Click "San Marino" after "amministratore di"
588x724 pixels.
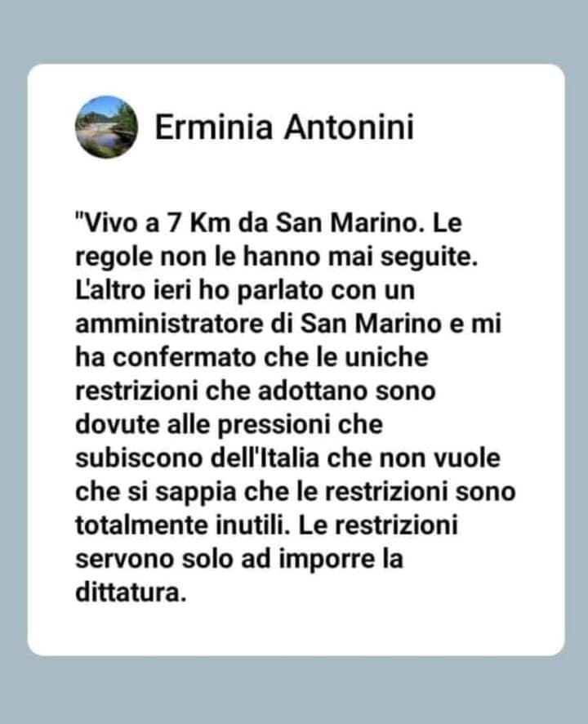pos(372,324)
